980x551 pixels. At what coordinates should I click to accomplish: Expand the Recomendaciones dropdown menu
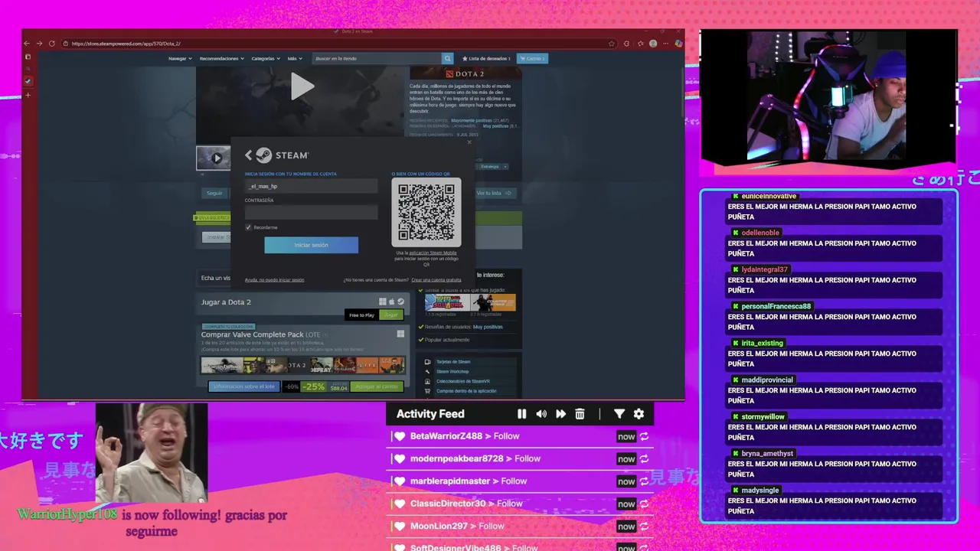pos(222,58)
